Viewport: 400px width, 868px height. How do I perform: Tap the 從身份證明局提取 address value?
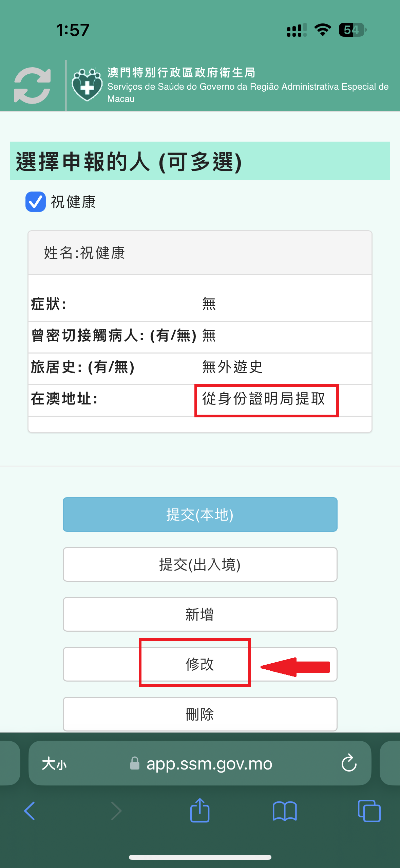pyautogui.click(x=264, y=399)
